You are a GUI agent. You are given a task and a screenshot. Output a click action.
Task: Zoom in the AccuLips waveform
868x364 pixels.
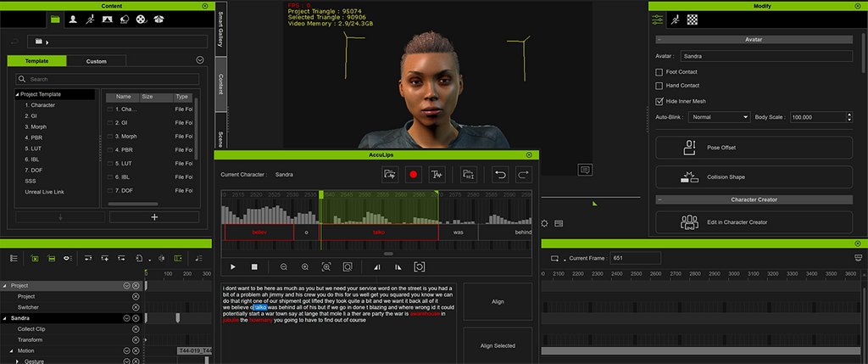305,266
